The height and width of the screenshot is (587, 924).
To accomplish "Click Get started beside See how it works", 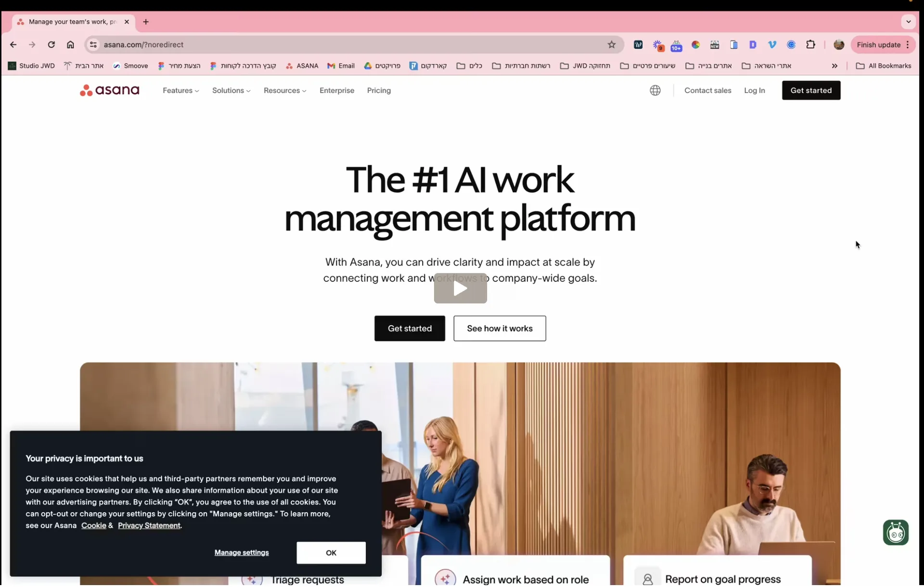I will (x=410, y=328).
